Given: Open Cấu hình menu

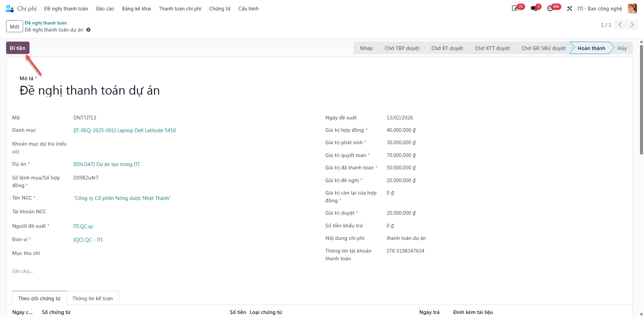Looking at the screenshot, I should pyautogui.click(x=248, y=9).
